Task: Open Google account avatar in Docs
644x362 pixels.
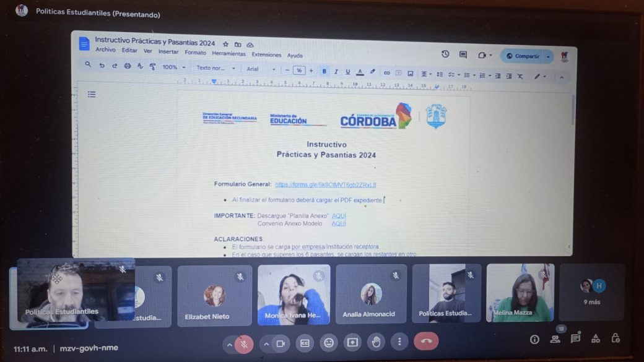Action: pos(564,57)
